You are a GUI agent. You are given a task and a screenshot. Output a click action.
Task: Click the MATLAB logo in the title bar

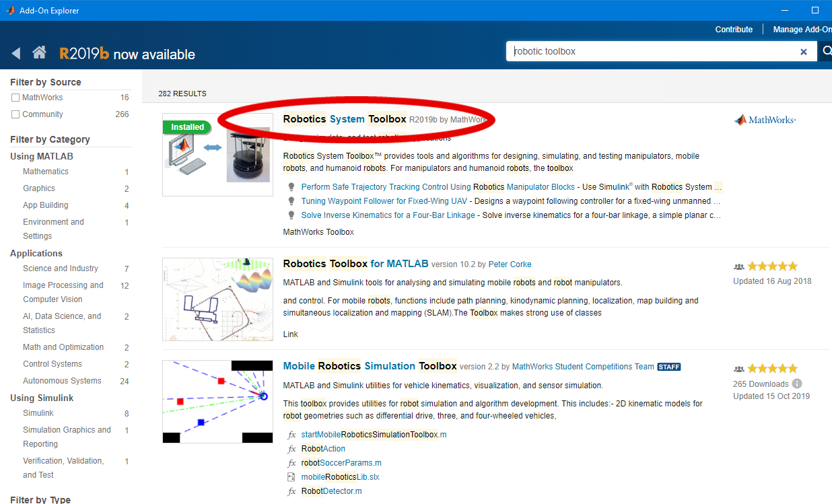click(x=10, y=10)
